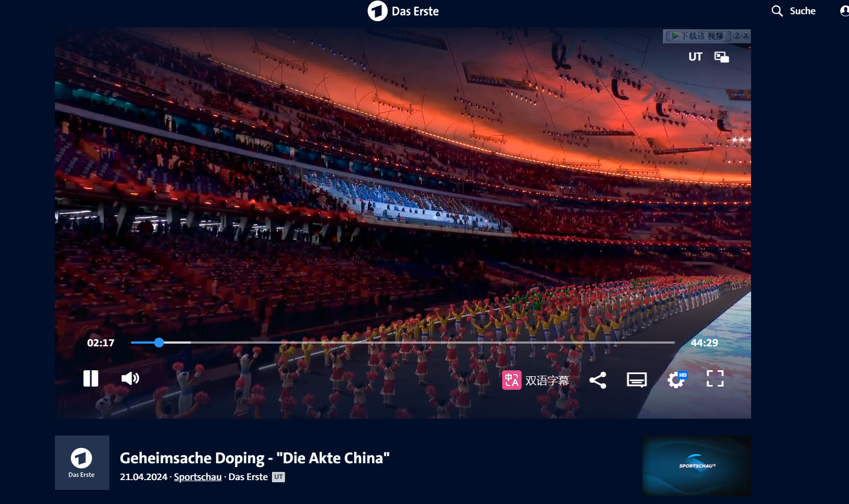
Task: Open the user account icon
Action: click(845, 11)
